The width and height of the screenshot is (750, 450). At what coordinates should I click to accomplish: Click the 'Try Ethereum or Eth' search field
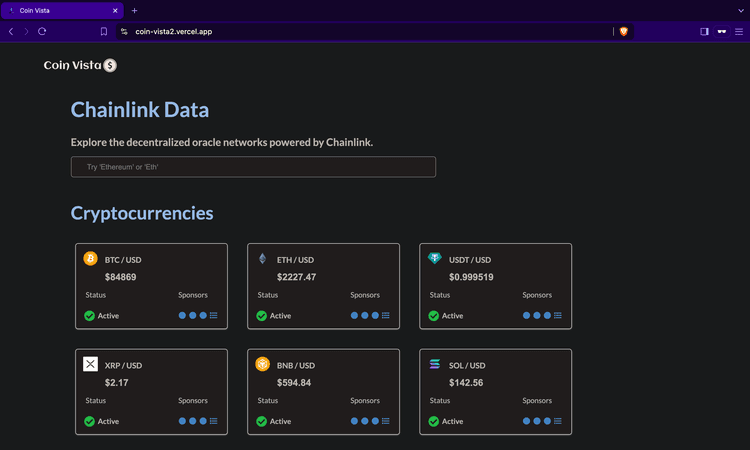click(x=253, y=167)
